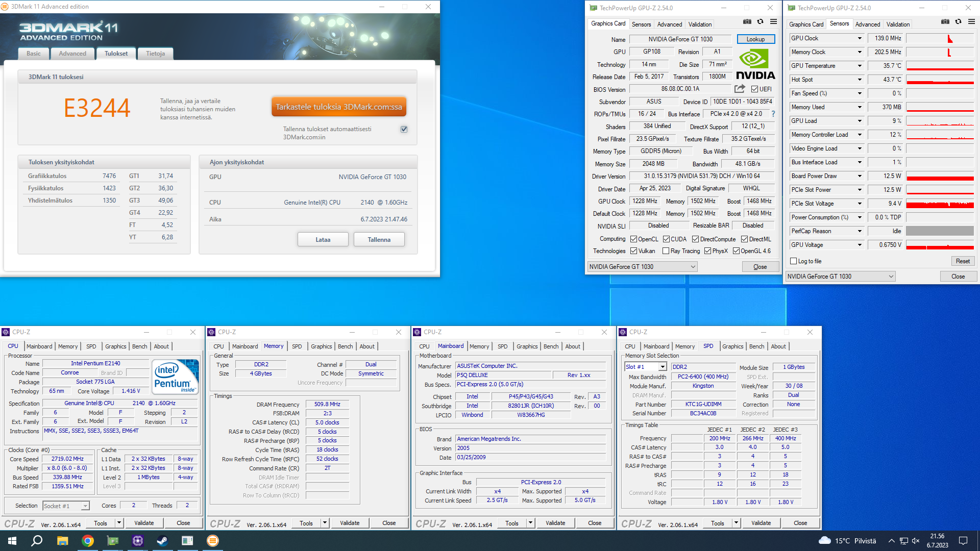
Task: Click Lataa button in 3DMark
Action: [x=323, y=240]
